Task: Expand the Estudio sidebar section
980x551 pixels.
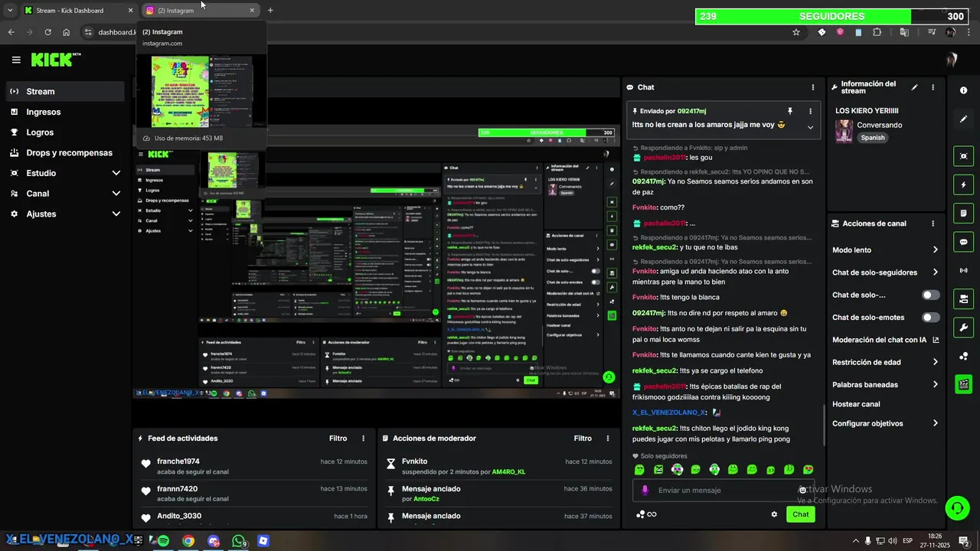Action: (64, 173)
